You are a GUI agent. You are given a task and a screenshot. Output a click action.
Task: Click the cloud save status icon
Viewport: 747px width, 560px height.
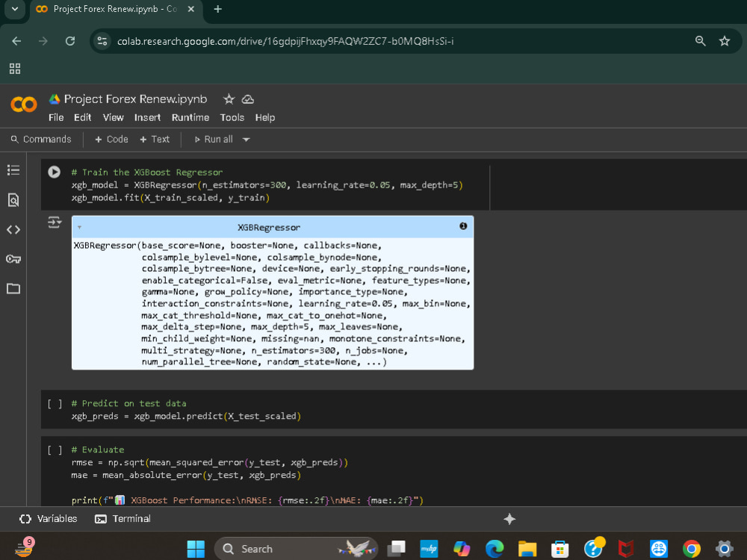(248, 99)
